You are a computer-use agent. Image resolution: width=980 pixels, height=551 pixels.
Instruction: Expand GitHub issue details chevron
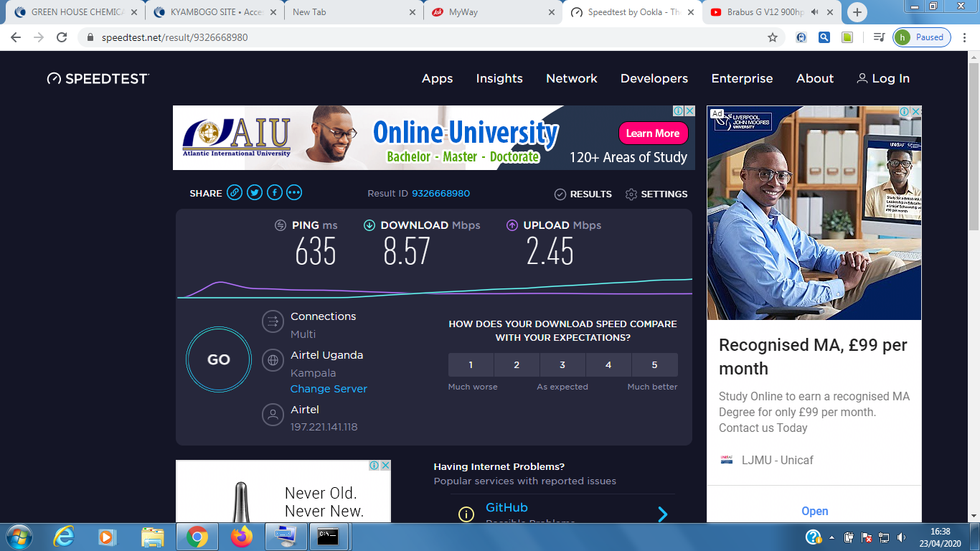(x=662, y=514)
